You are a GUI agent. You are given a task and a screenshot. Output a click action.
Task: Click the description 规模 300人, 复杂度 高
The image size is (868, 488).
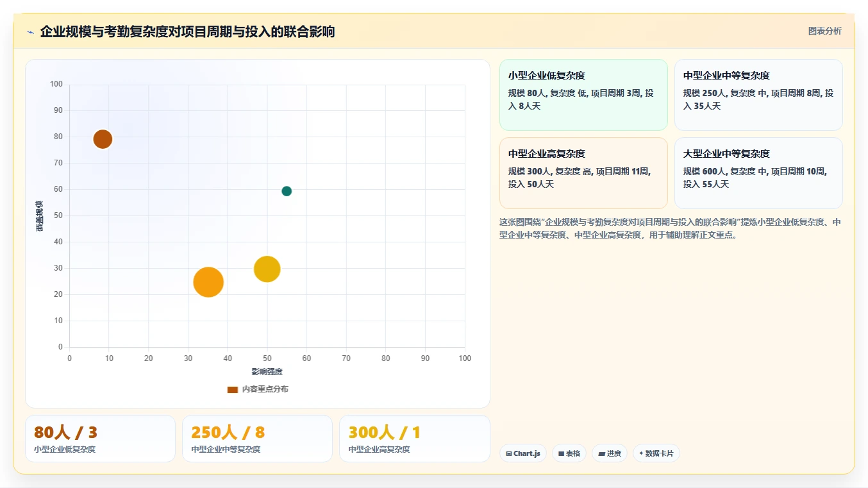580,178
